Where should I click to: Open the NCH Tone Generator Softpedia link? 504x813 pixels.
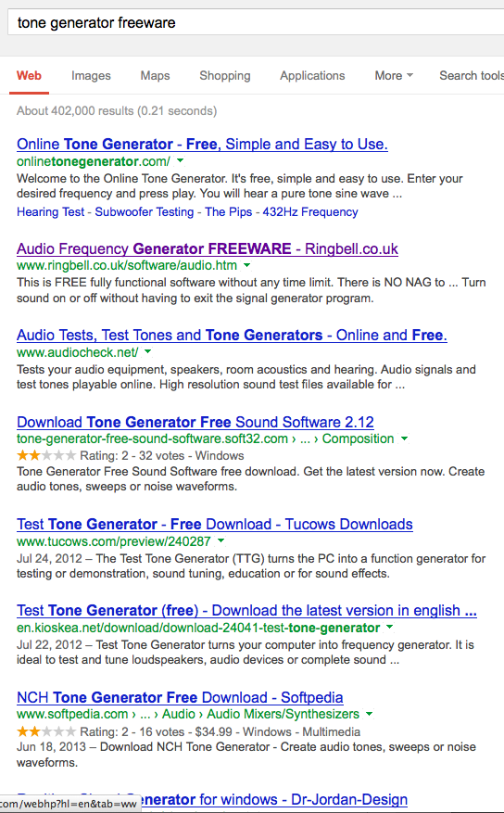(x=180, y=697)
